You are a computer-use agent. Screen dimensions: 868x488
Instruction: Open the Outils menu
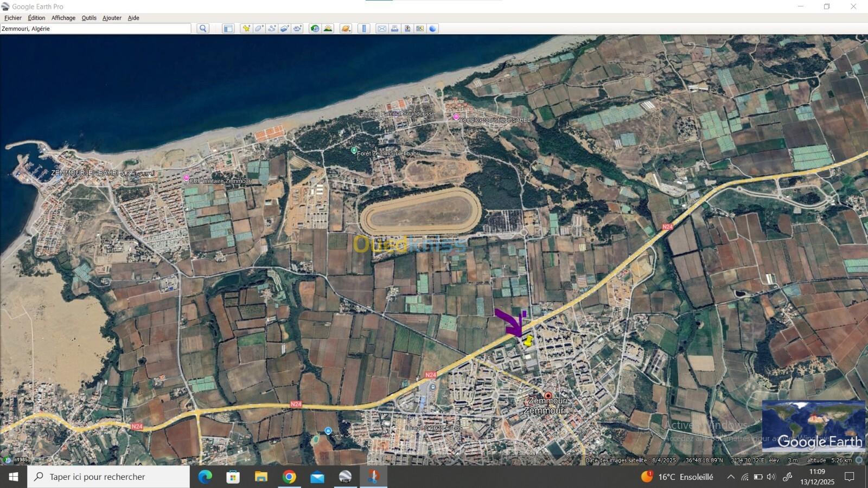89,18
